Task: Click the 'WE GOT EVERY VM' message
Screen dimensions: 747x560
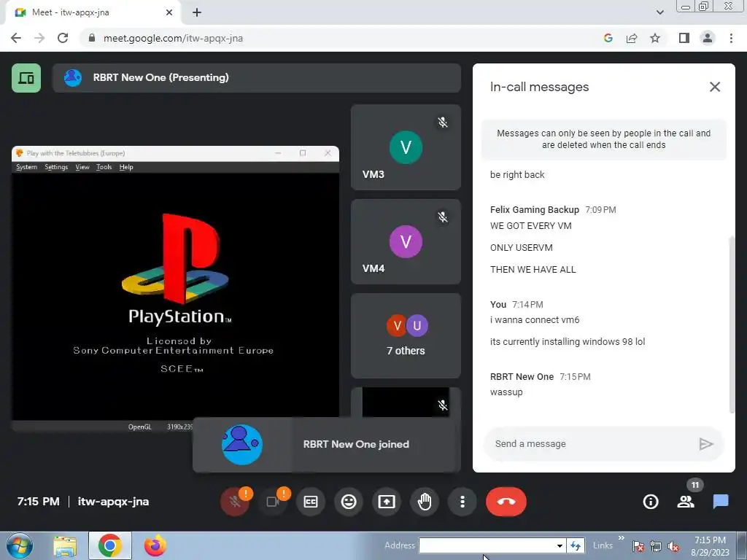Action: (531, 226)
